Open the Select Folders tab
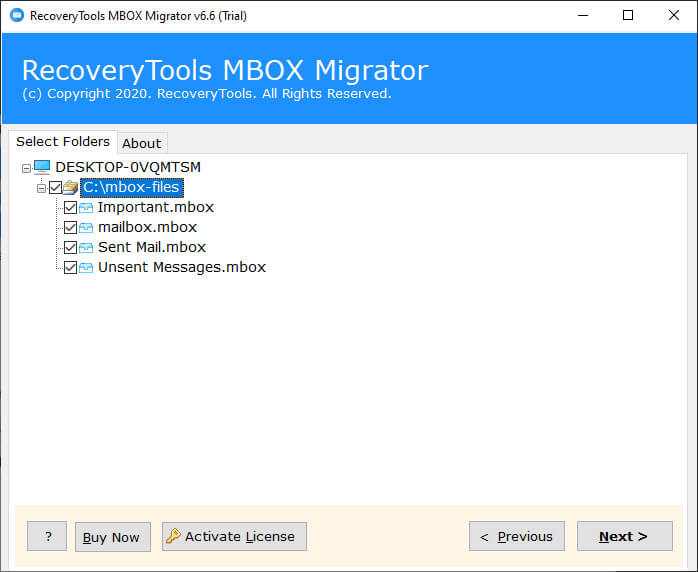The width and height of the screenshot is (698, 572). click(63, 142)
